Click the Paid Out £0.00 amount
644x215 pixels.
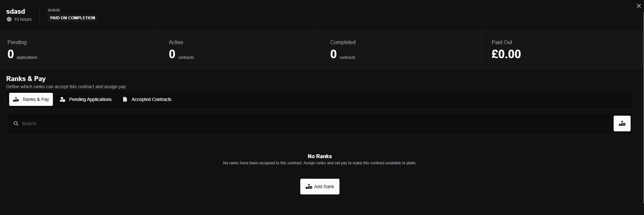[x=506, y=54]
